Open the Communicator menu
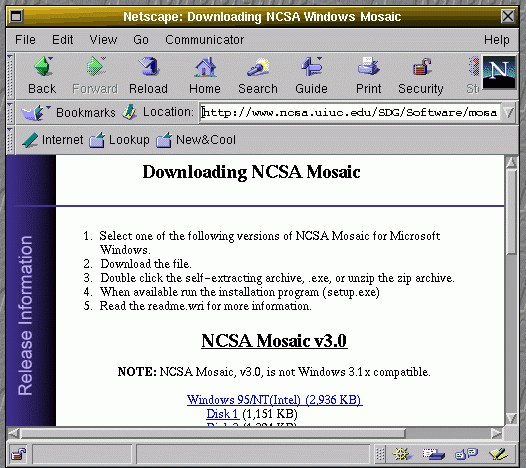The height and width of the screenshot is (468, 526). coord(204,40)
